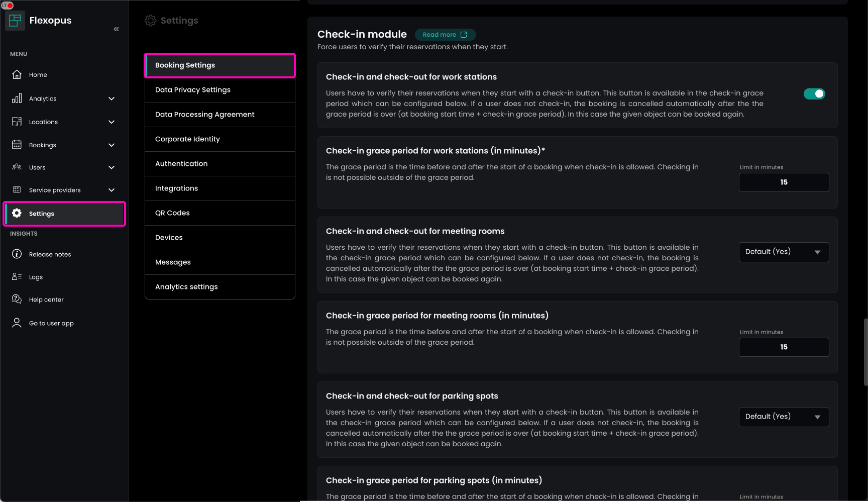868x502 pixels.
Task: Click the Release notes info icon
Action: pos(17,254)
